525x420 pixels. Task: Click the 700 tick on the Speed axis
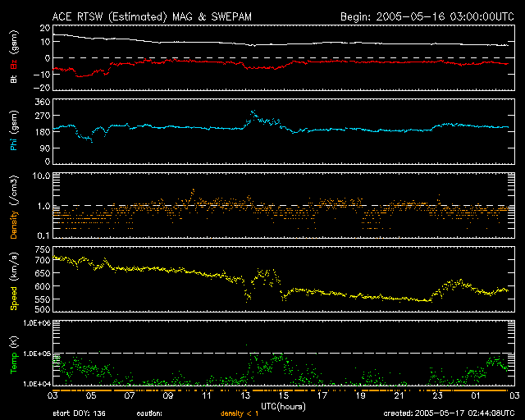(38, 260)
